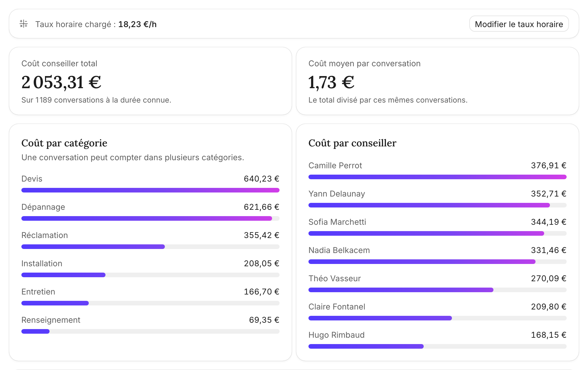The image size is (588, 370).
Task: Click the Claire Fontanel cost bar
Action: point(438,318)
